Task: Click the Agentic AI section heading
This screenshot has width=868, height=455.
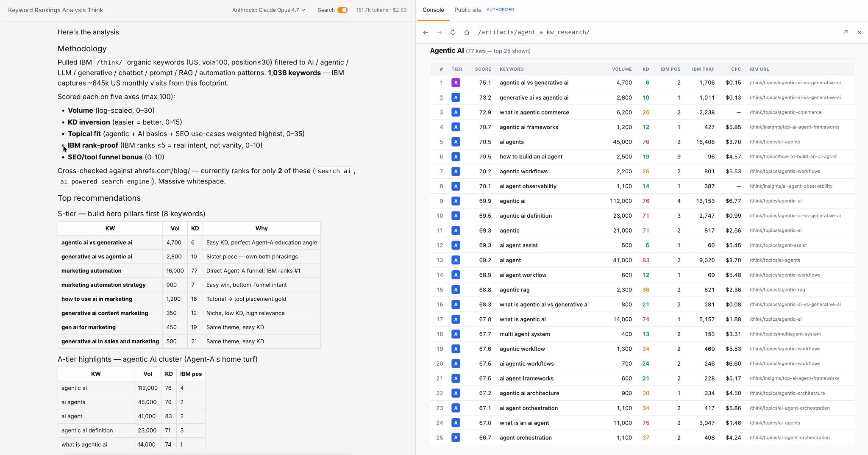Action: [x=447, y=51]
